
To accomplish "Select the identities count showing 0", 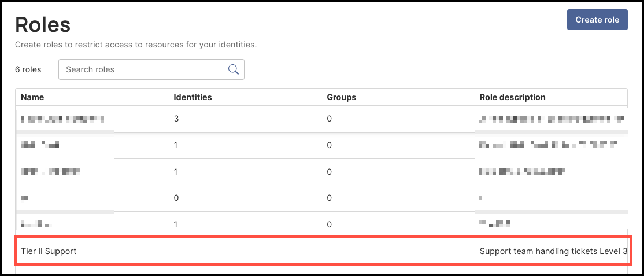I will click(x=176, y=198).
